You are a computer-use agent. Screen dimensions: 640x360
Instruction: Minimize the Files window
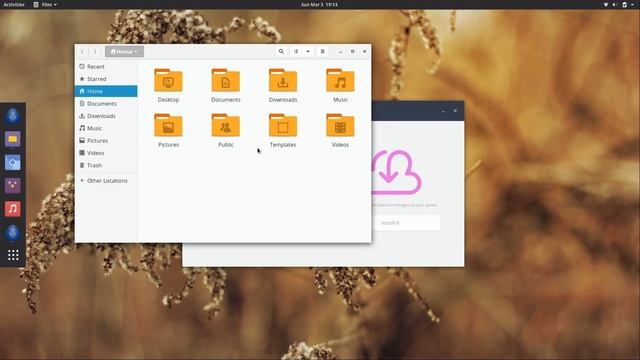coord(340,51)
